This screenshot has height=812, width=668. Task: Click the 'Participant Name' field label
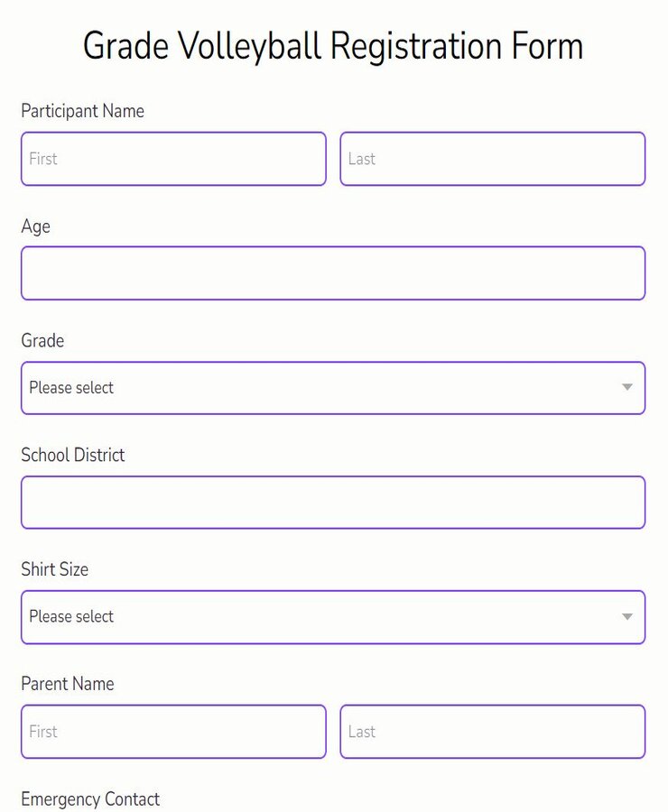point(83,111)
